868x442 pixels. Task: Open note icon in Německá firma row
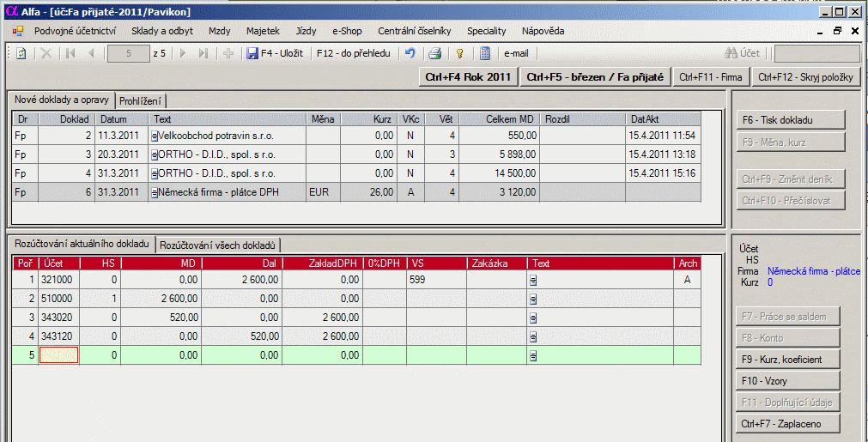point(155,192)
